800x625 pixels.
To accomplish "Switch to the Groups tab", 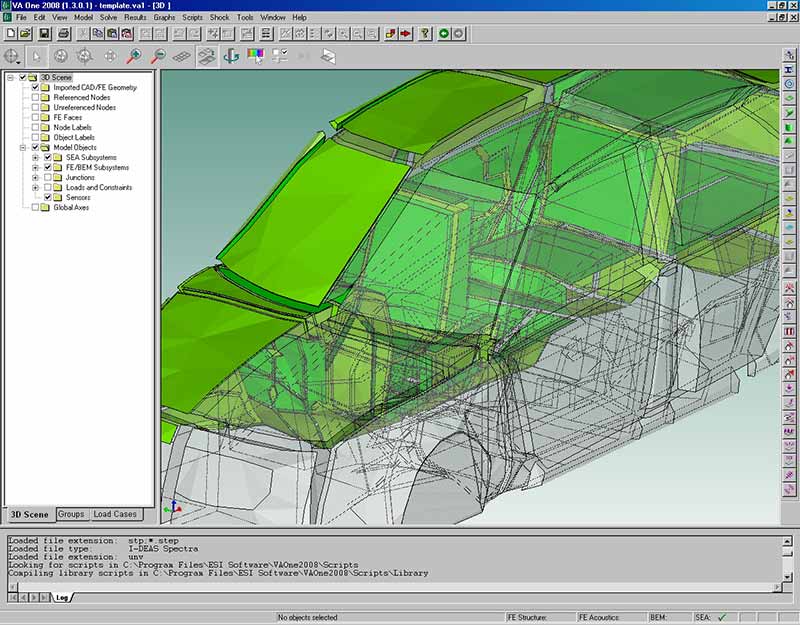I will 71,514.
